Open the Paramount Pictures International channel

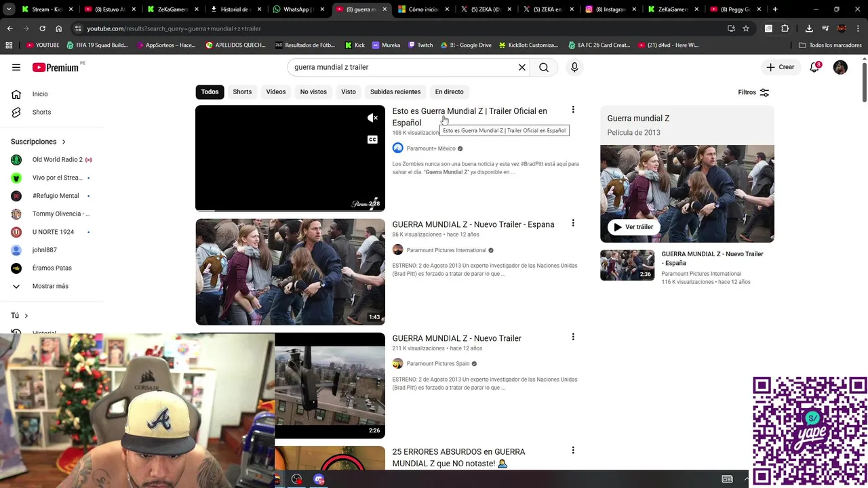click(446, 250)
